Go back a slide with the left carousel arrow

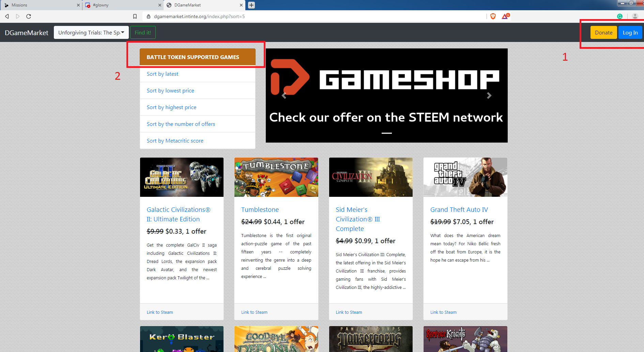pyautogui.click(x=284, y=96)
